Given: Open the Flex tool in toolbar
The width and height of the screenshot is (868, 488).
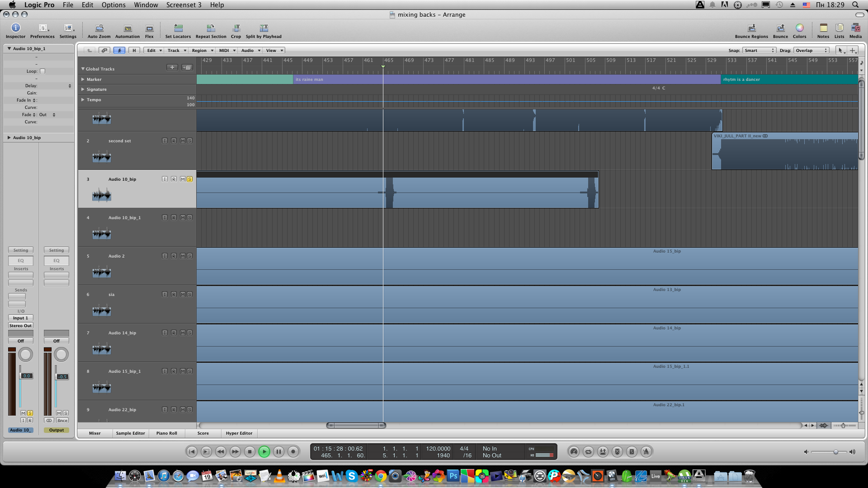Looking at the screenshot, I should pyautogui.click(x=149, y=28).
